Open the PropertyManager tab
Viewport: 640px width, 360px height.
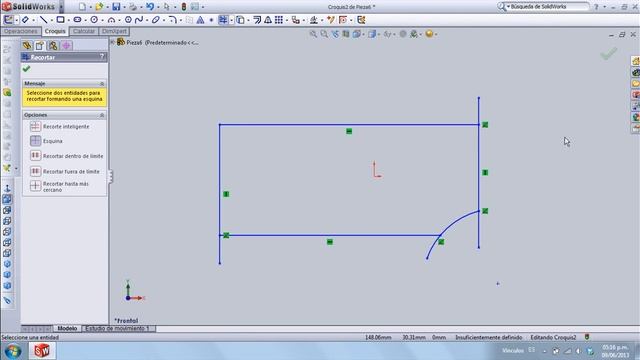pyautogui.click(x=40, y=45)
